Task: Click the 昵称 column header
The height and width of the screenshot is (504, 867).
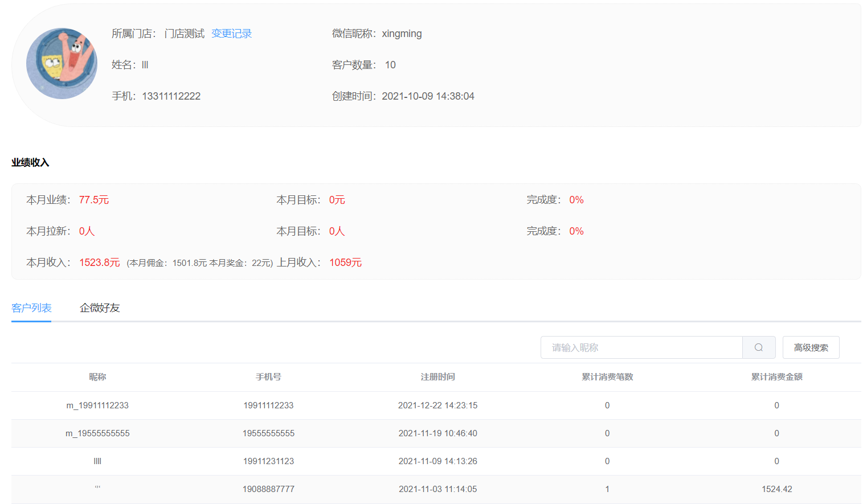Action: 97,377
